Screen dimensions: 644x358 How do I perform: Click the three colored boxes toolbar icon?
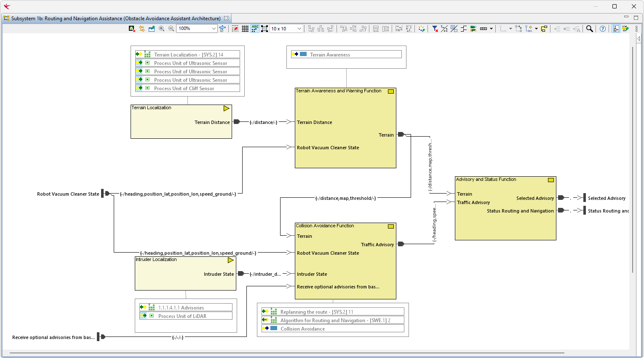pyautogui.click(x=484, y=29)
